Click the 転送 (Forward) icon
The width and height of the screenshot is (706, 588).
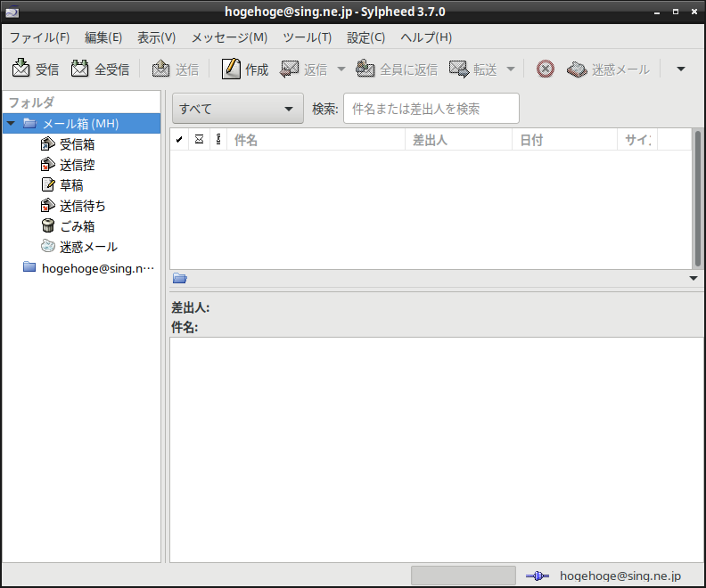click(459, 69)
